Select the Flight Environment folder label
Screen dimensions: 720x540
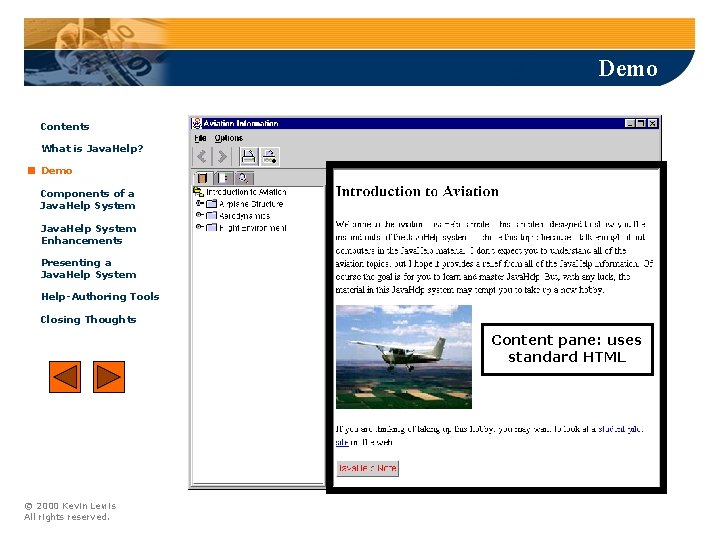[253, 228]
